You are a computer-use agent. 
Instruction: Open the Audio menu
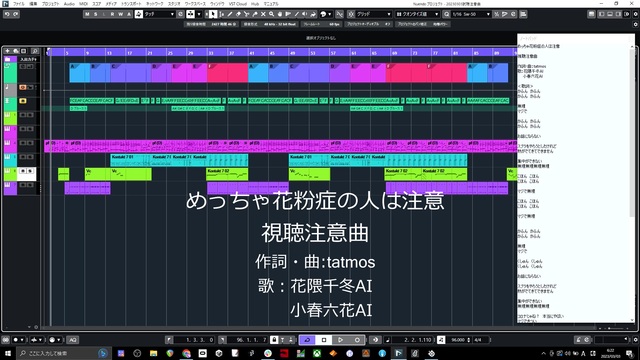(69, 4)
